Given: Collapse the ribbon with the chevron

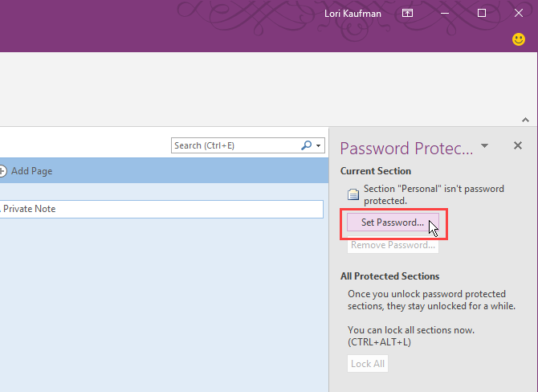Looking at the screenshot, I should pyautogui.click(x=525, y=120).
